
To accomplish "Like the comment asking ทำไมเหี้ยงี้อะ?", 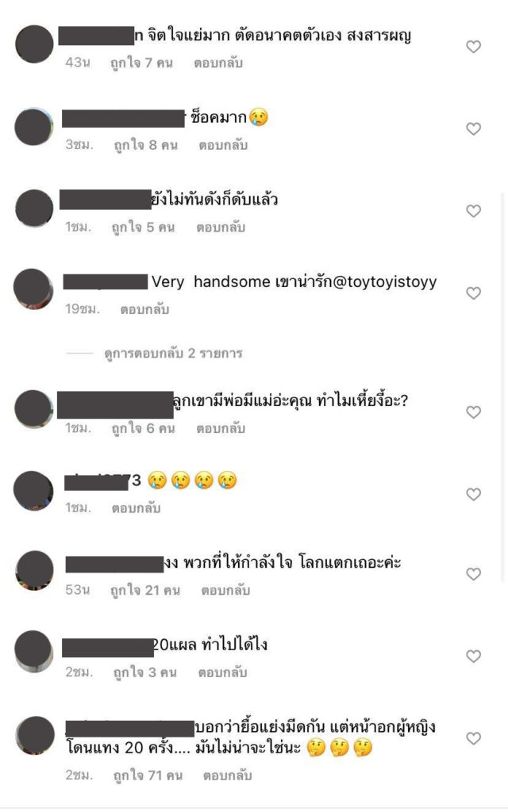I will pyautogui.click(x=473, y=412).
